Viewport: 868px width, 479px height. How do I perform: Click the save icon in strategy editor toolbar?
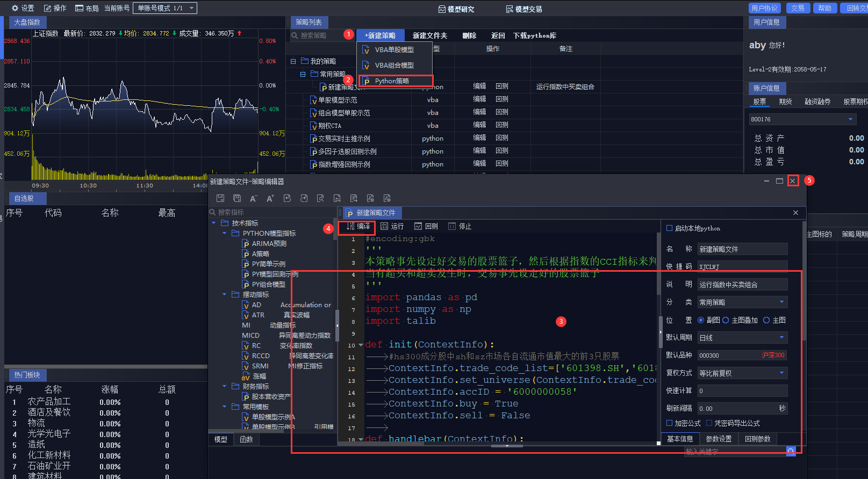[220, 198]
